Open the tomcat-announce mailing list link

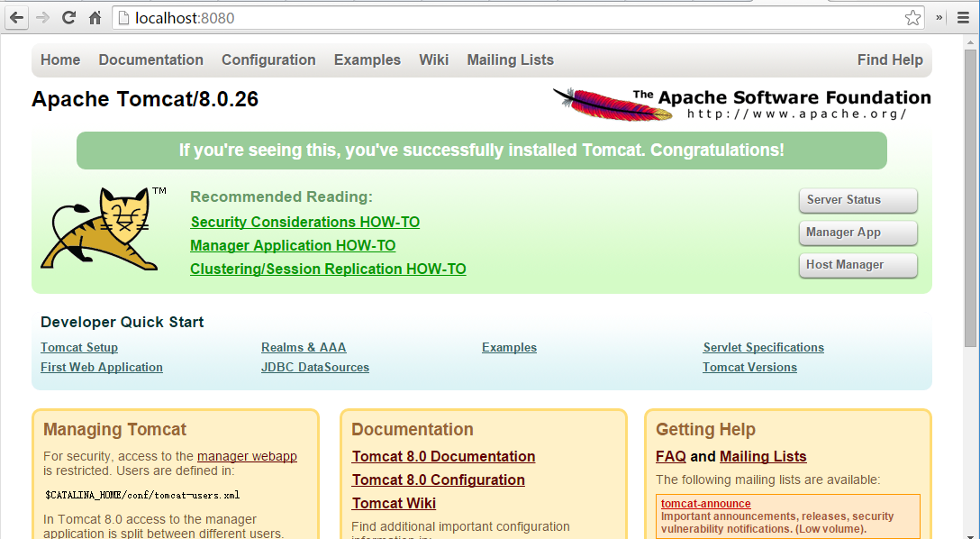point(705,504)
